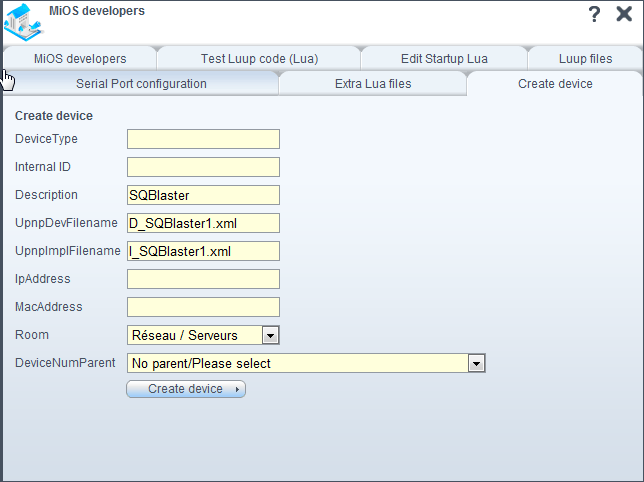
Task: Open the Room dropdown arrow
Action: coord(270,335)
